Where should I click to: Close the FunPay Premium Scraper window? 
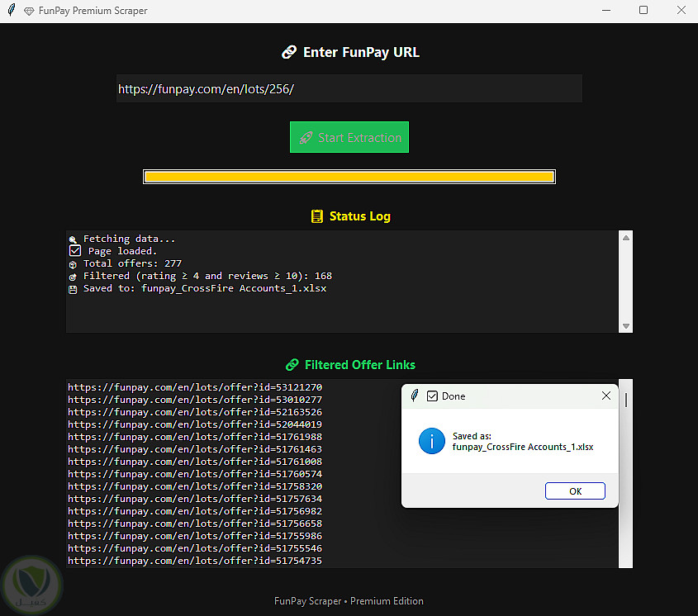(681, 10)
